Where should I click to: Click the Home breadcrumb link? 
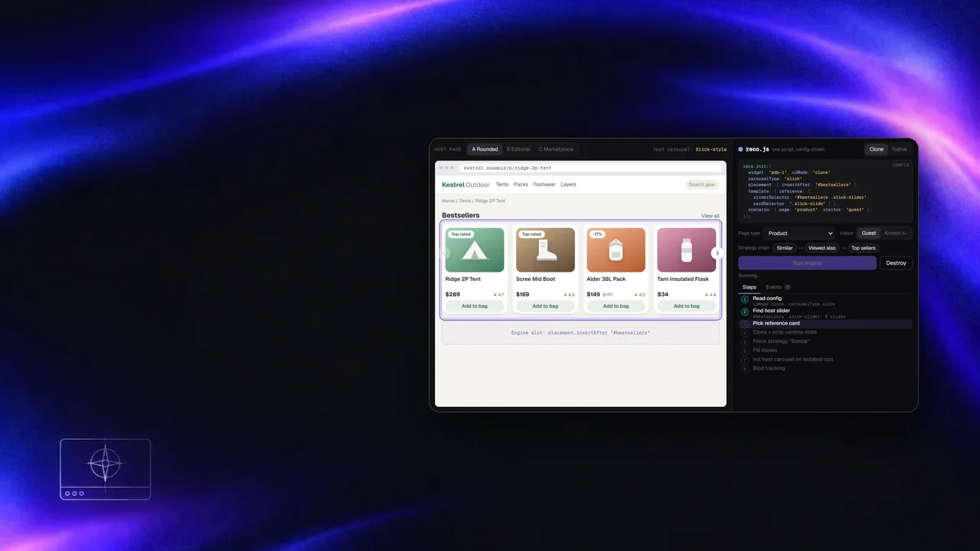pos(448,201)
